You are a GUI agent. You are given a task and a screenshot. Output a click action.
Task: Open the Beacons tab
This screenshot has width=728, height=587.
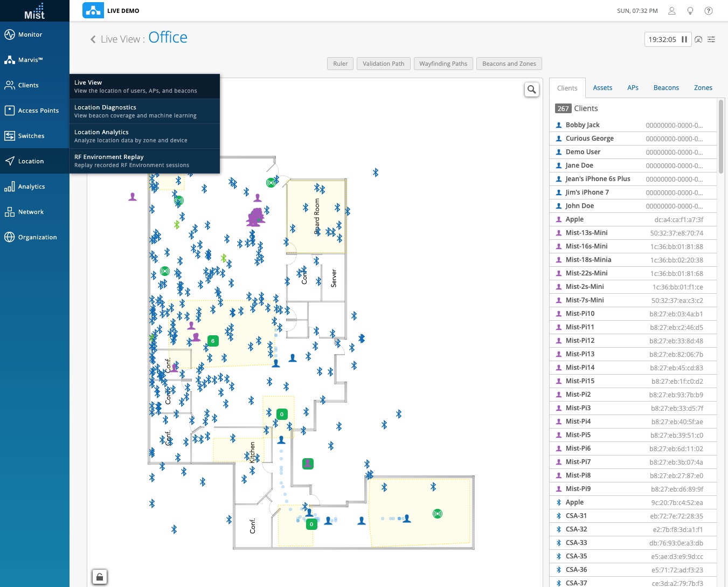pos(666,87)
